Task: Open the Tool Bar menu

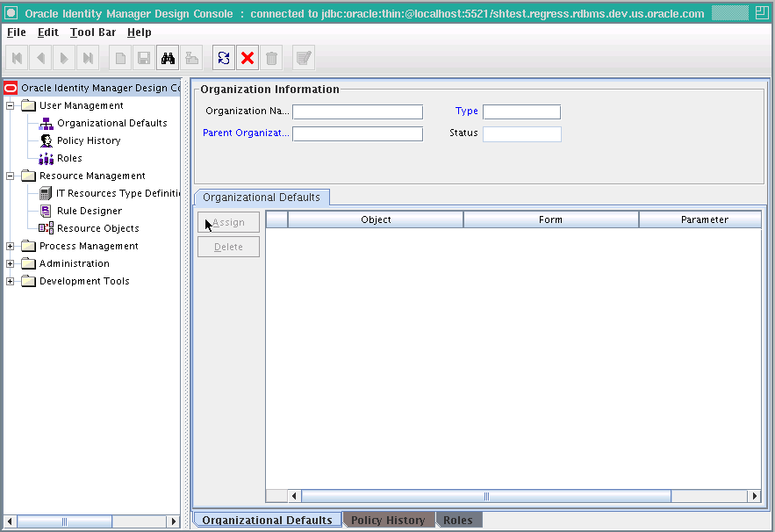Action: coord(92,32)
